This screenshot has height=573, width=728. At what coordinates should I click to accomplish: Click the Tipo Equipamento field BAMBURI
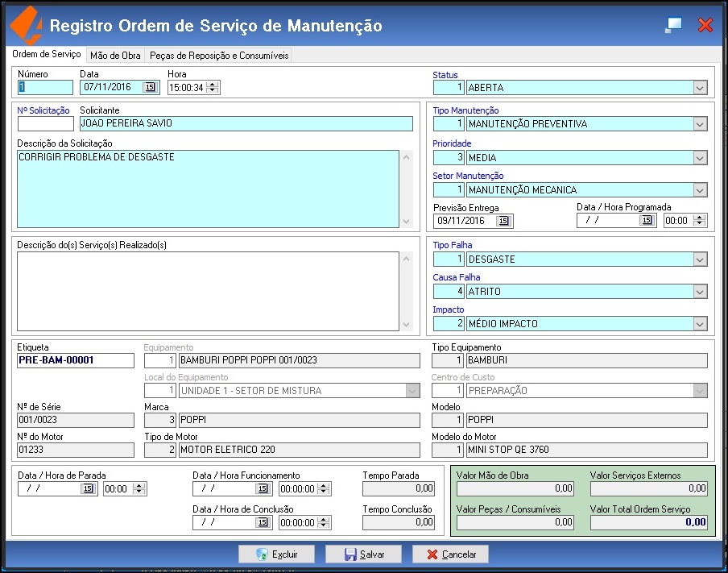(587, 360)
